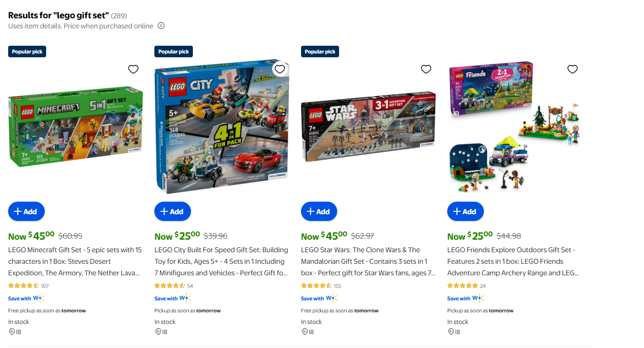The height and width of the screenshot is (348, 644).
Task: Add LEGO Minecraft Gift Set to cart
Action: click(26, 211)
